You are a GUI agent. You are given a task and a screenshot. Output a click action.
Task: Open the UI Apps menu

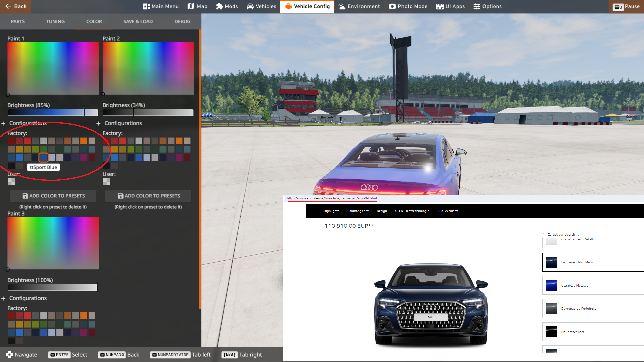450,6
